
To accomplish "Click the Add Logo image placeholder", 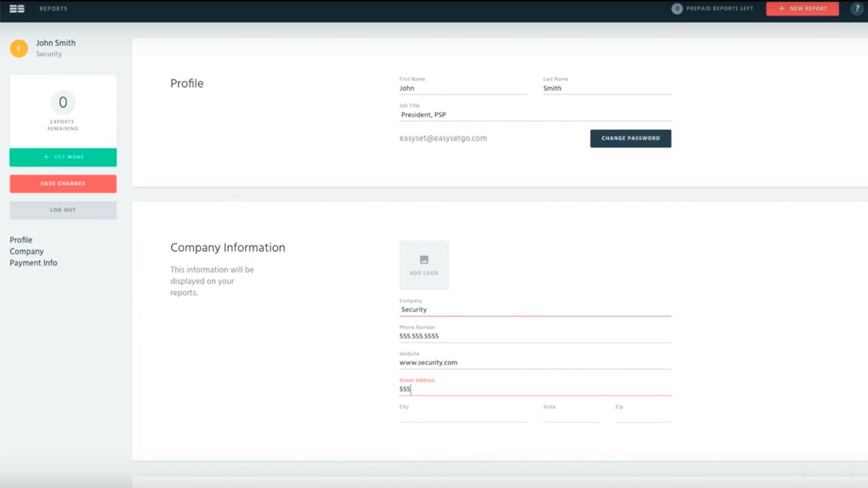I will [424, 265].
